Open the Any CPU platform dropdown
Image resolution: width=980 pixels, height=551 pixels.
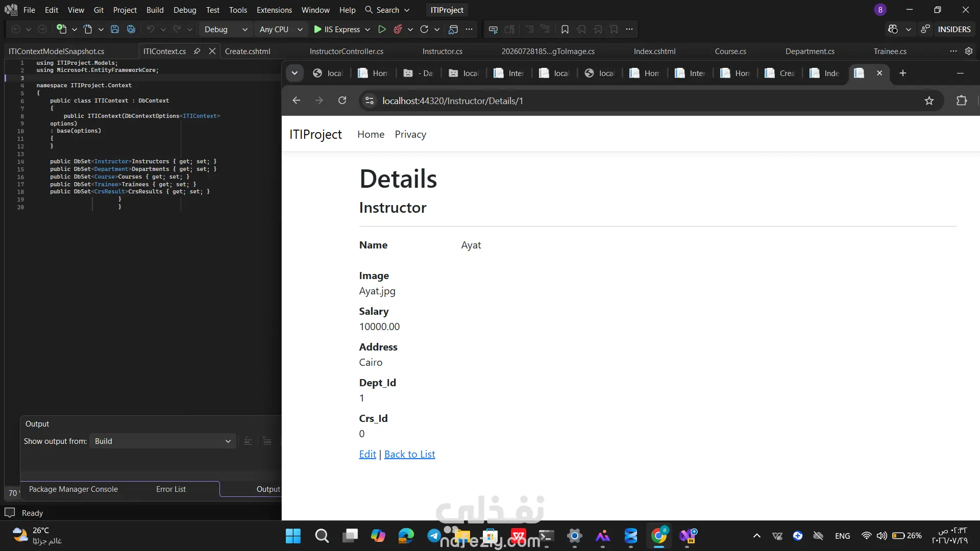coord(281,30)
